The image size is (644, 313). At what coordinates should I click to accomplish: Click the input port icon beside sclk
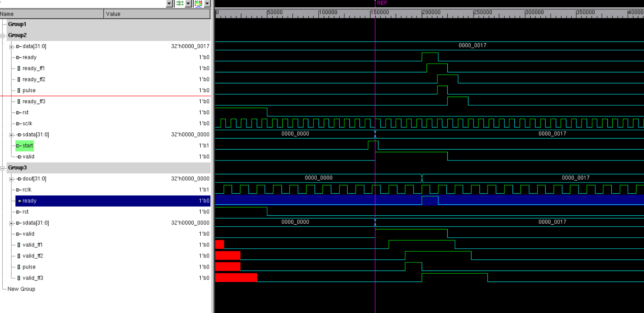click(x=19, y=124)
